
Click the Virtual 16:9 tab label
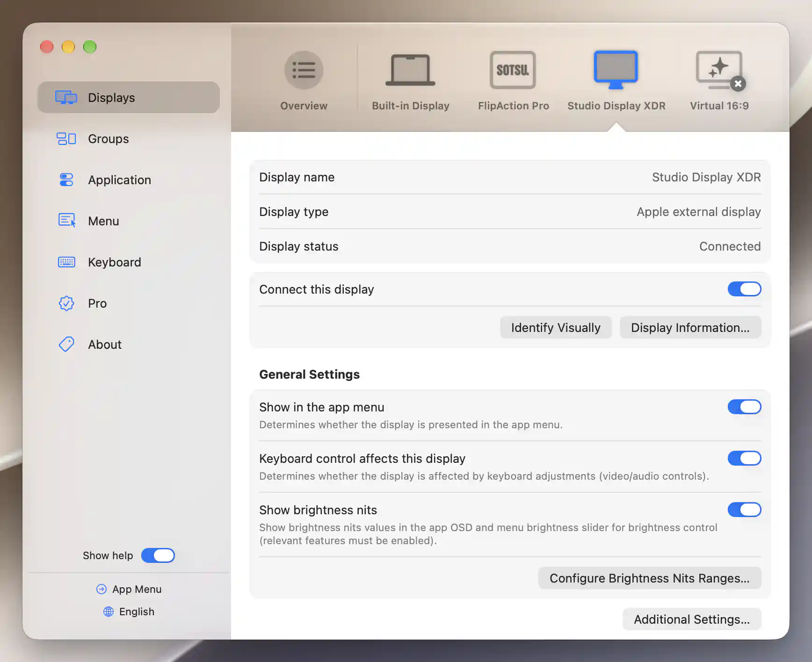[x=719, y=106]
